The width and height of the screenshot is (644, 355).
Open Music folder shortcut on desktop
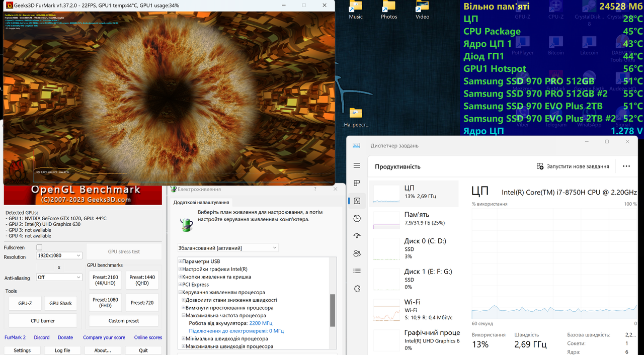tap(356, 11)
